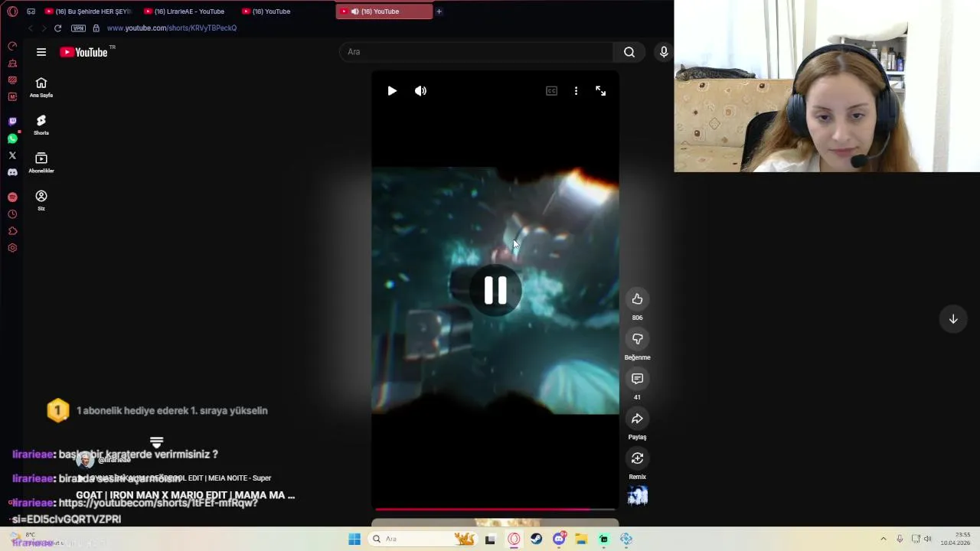Open GX Cleaner in Opera sidebar
This screenshot has width=980, height=551.
[x=12, y=64]
